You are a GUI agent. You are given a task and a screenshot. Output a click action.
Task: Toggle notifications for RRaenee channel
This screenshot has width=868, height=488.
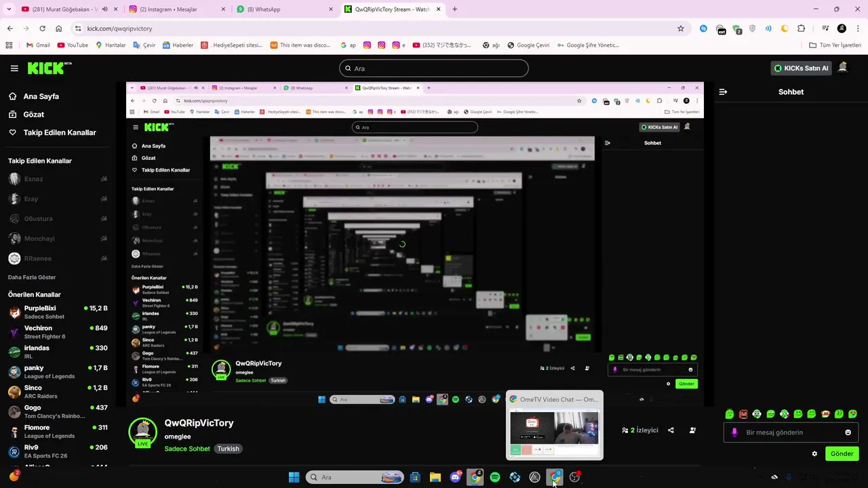click(104, 258)
